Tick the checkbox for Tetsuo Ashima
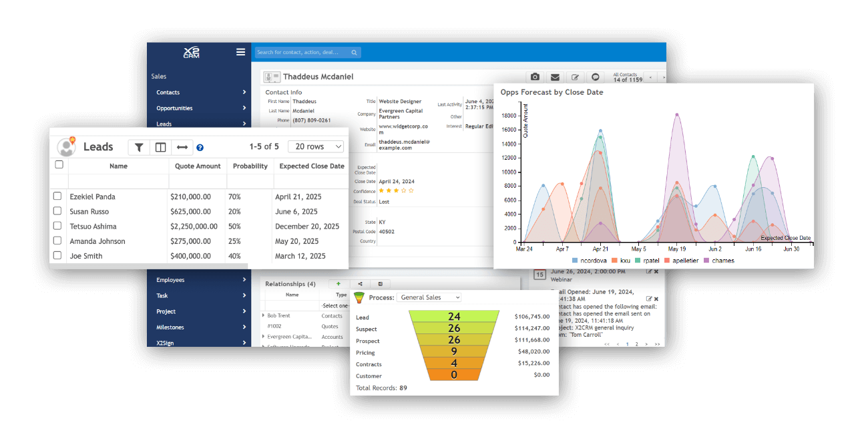This screenshot has width=868, height=425. 57,226
